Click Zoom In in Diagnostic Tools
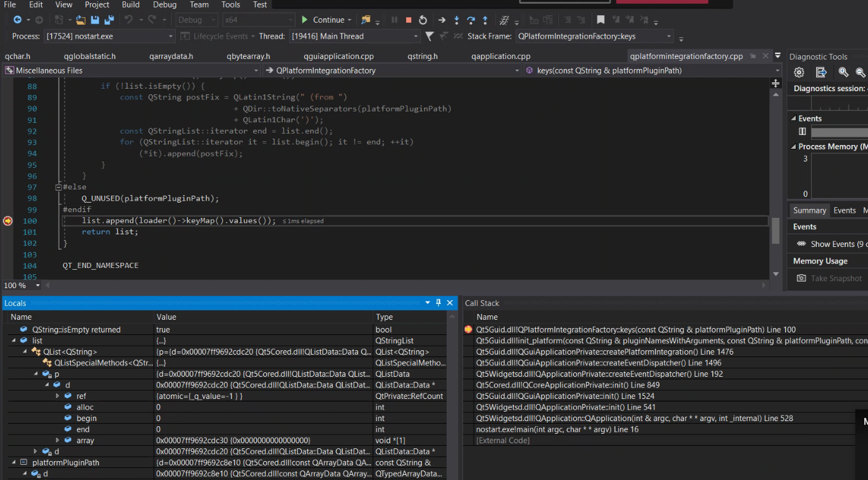 click(x=843, y=73)
